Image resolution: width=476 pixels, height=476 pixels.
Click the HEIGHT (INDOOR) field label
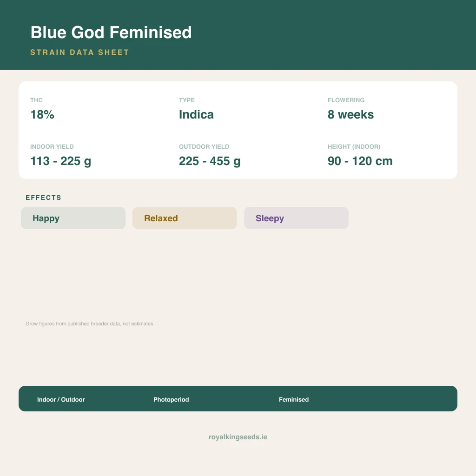(354, 146)
